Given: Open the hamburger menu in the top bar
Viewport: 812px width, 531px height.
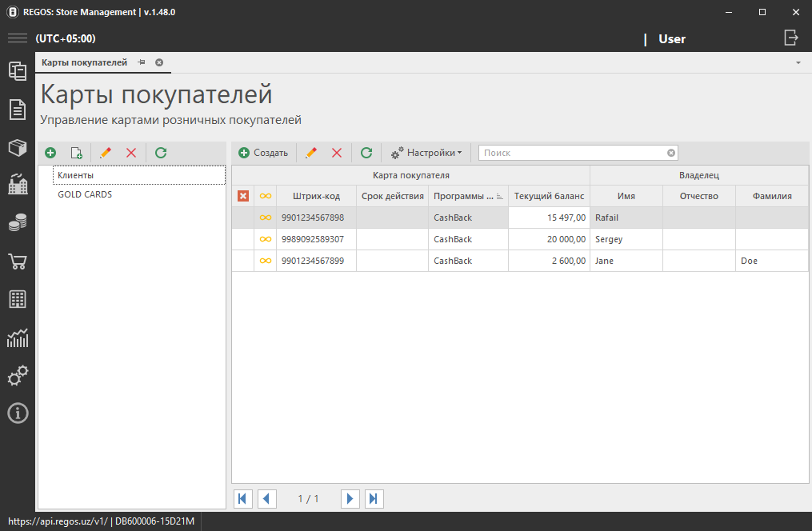Looking at the screenshot, I should pos(17,38).
